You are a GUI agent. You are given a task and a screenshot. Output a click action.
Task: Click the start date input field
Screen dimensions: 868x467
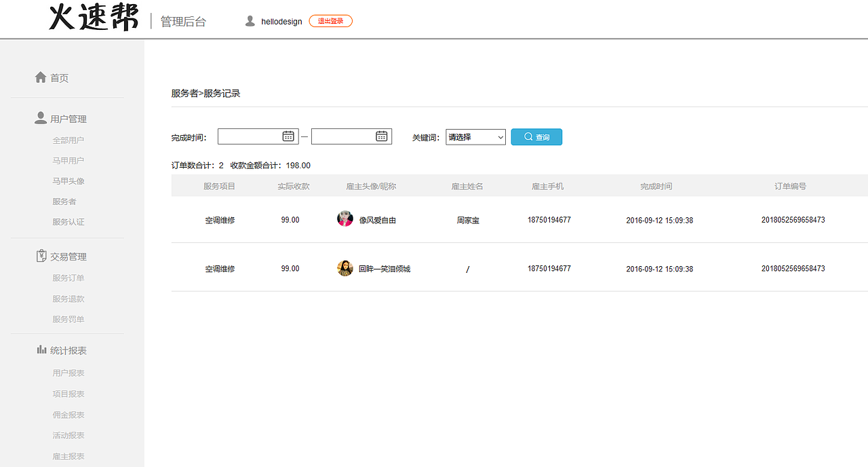[251, 136]
